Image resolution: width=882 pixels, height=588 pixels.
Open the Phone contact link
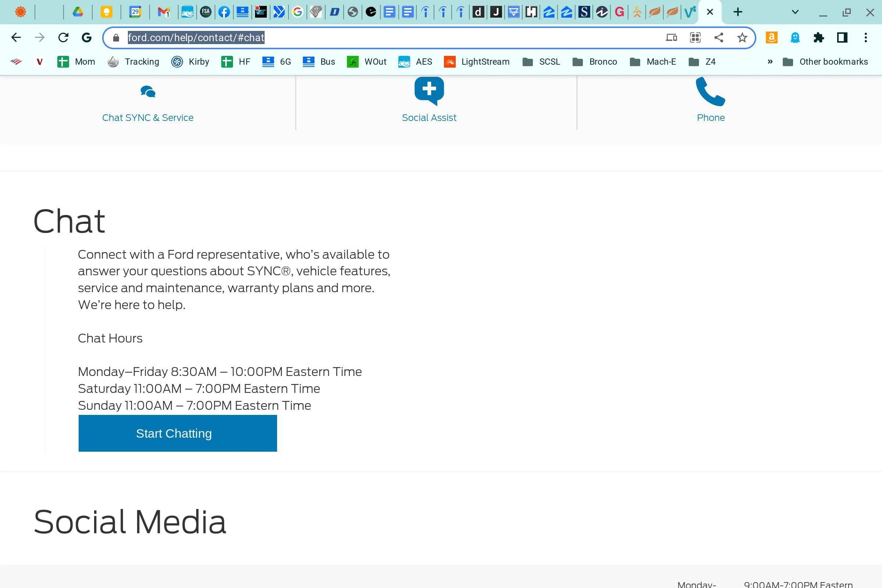pyautogui.click(x=711, y=118)
